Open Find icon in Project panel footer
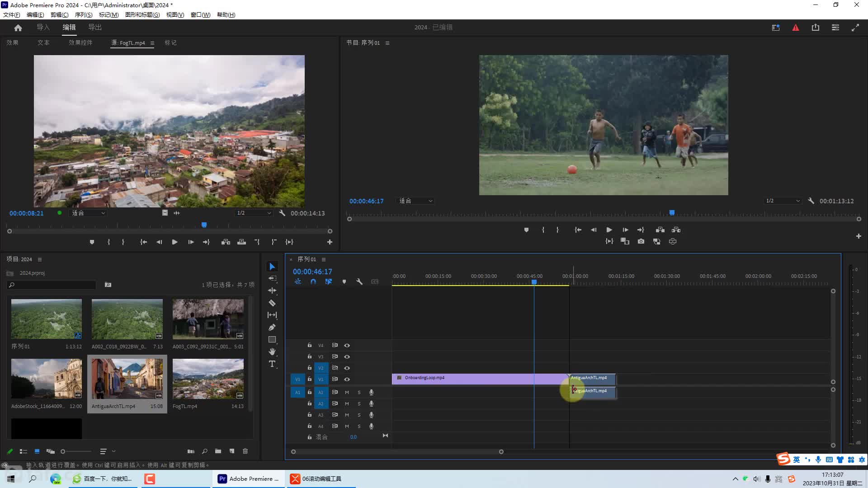This screenshot has width=868, height=488. [205, 451]
